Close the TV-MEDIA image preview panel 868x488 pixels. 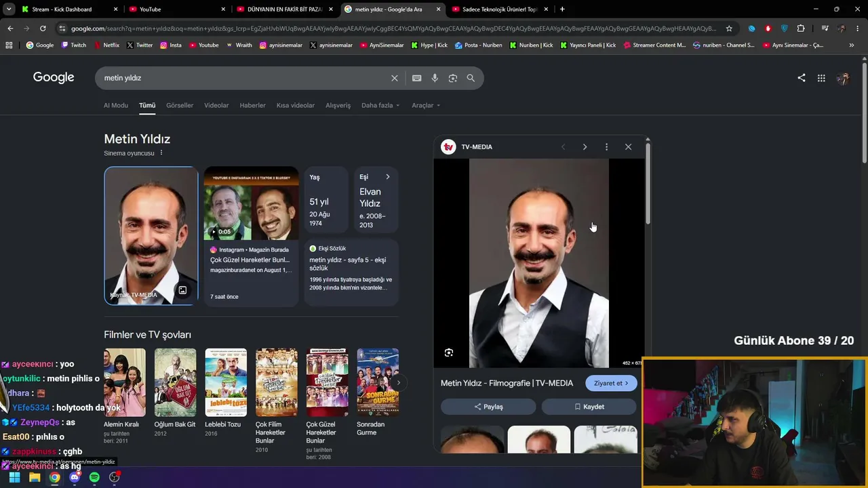[628, 147]
